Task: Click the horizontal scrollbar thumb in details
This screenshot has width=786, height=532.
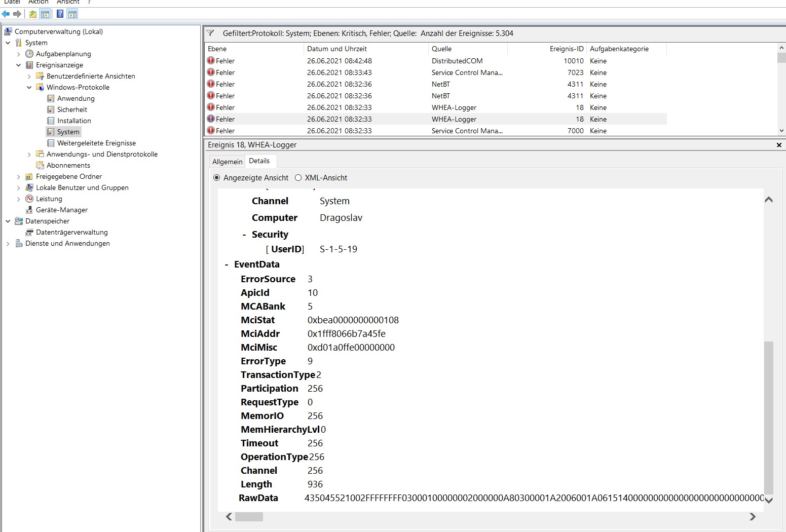Action: point(249,516)
